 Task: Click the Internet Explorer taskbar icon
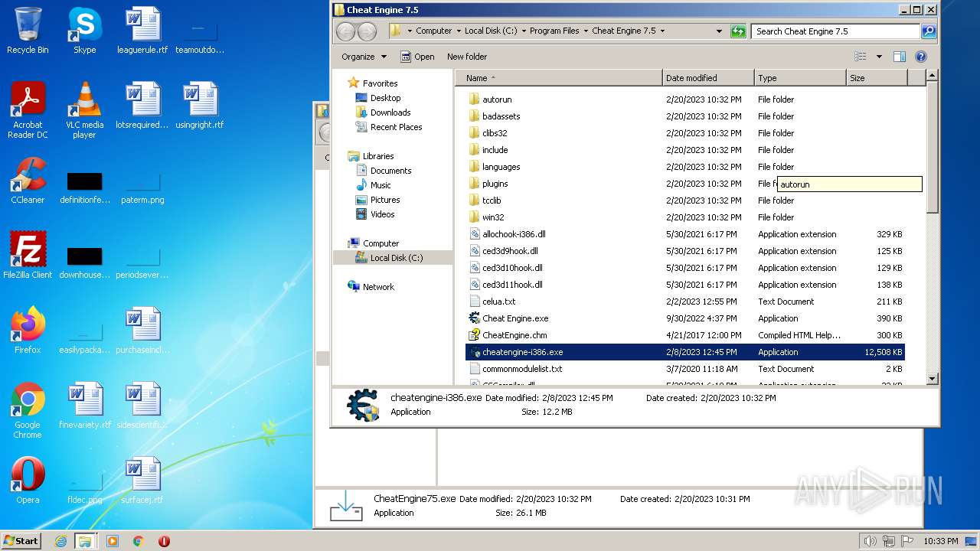[x=60, y=541]
